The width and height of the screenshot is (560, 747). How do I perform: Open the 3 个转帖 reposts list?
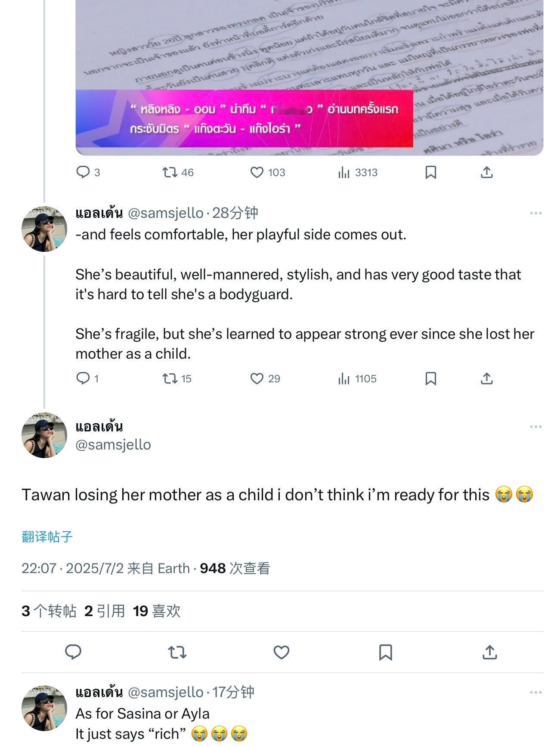tap(49, 611)
